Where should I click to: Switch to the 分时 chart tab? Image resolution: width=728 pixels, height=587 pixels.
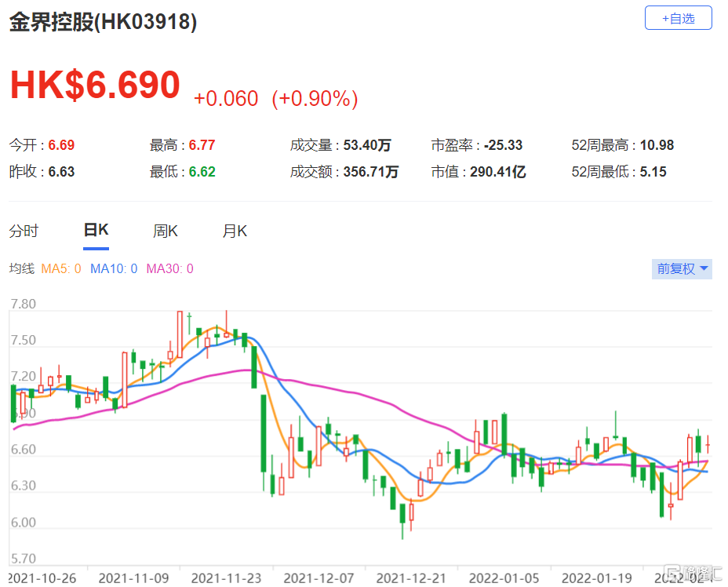(24, 232)
